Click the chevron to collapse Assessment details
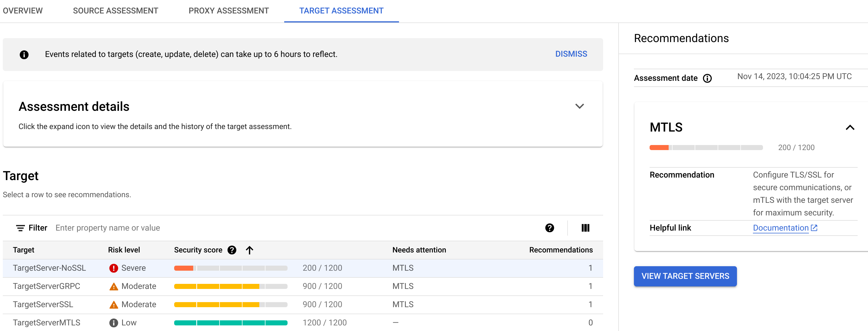Image resolution: width=868 pixels, height=331 pixels. click(580, 105)
